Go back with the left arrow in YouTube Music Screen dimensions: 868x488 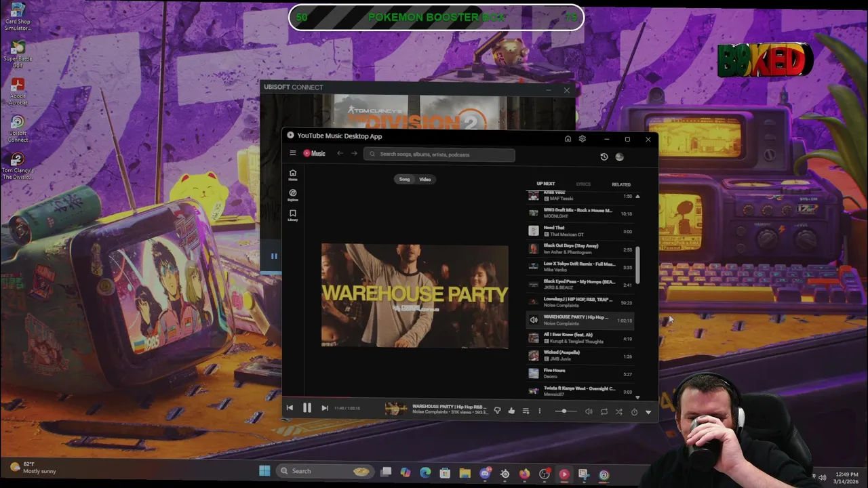click(x=340, y=153)
